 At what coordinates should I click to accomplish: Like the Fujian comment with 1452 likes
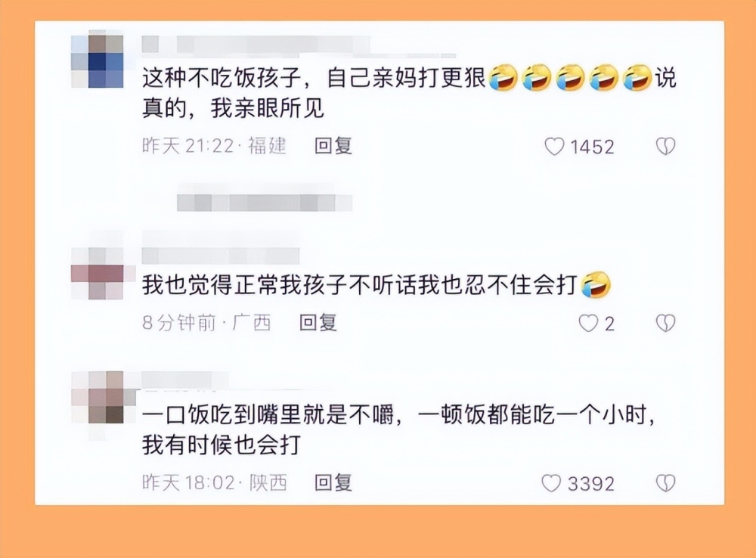(x=554, y=147)
